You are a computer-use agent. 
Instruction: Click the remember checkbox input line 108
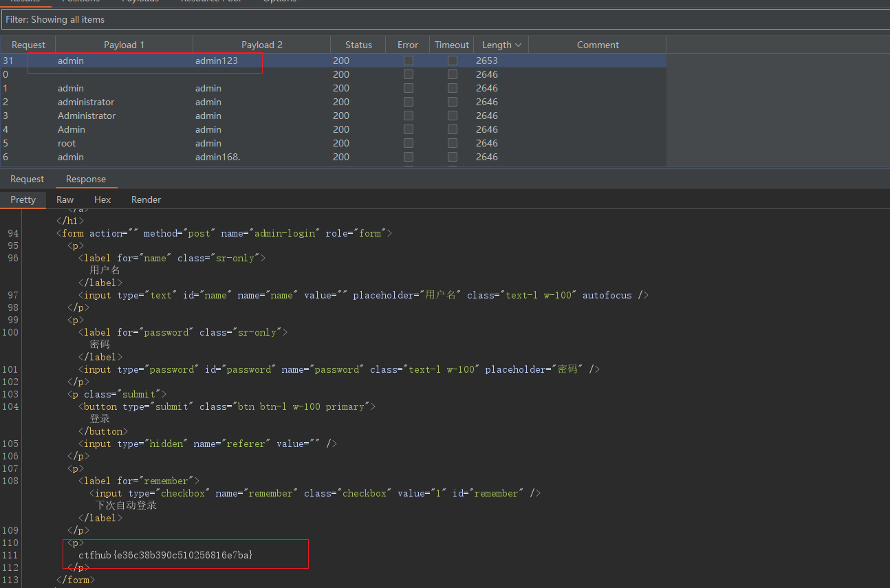click(315, 493)
